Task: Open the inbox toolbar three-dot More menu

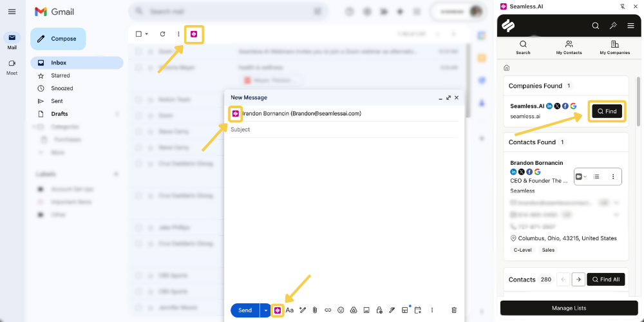Action: (178, 34)
